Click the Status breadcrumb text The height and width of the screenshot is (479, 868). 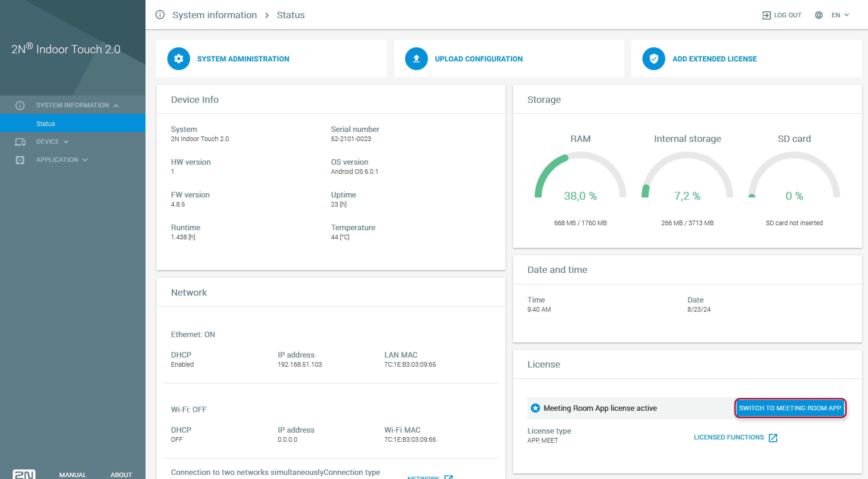(291, 15)
